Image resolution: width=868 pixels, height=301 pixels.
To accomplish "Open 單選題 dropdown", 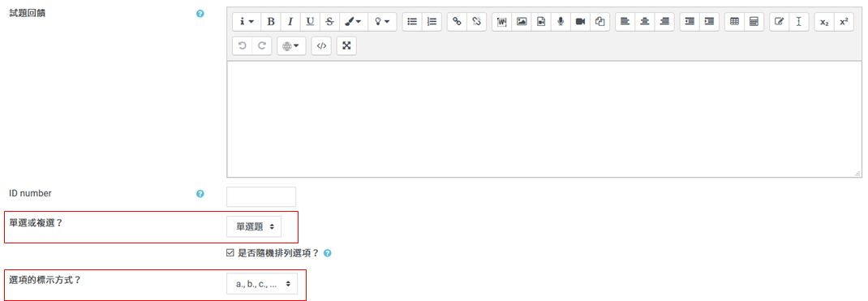I will tap(254, 226).
